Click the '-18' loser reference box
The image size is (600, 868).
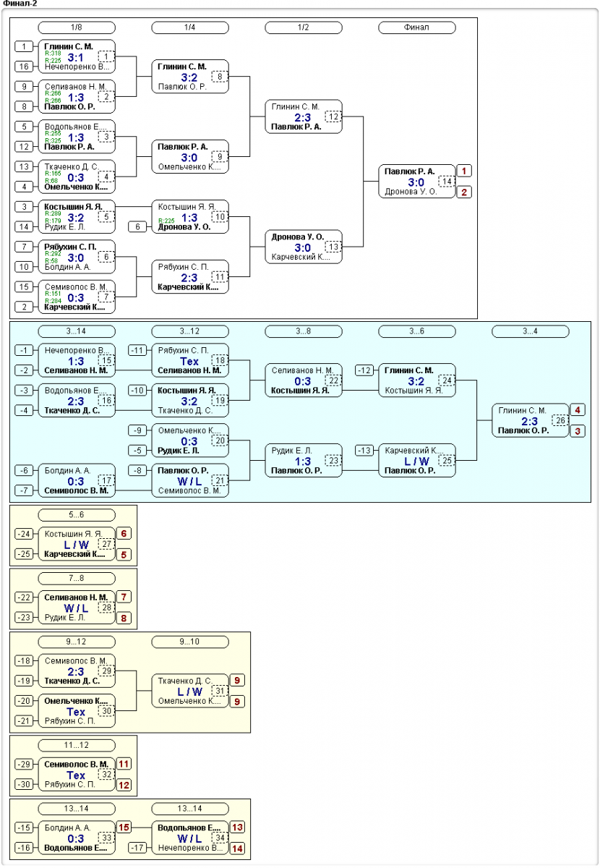pos(25,661)
